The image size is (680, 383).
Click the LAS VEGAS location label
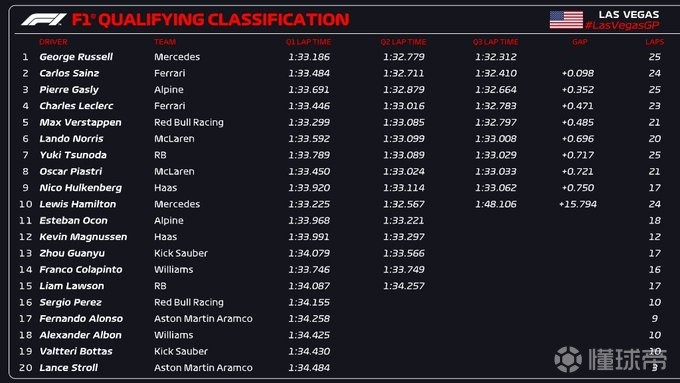[x=629, y=14]
